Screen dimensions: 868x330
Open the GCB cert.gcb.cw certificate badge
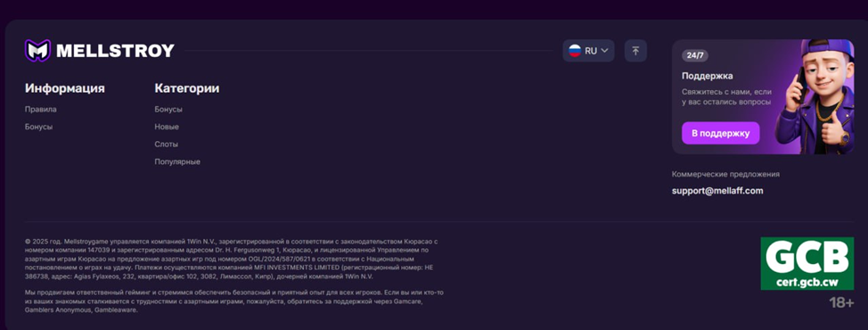click(807, 264)
